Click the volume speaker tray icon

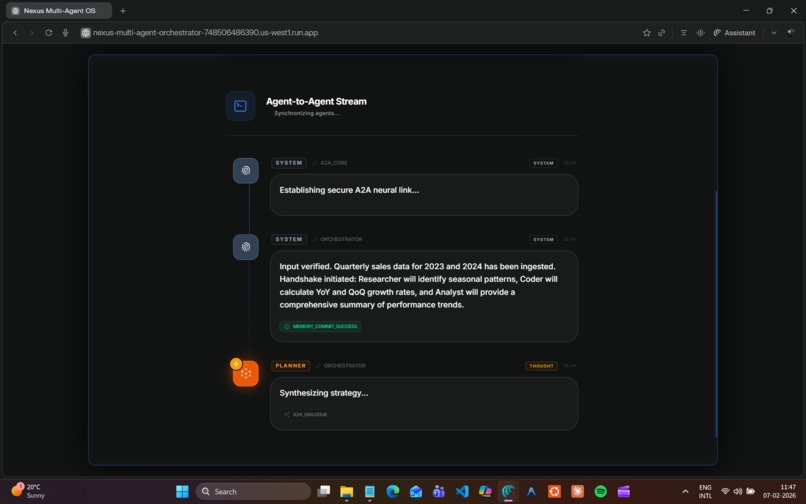pyautogui.click(x=738, y=492)
